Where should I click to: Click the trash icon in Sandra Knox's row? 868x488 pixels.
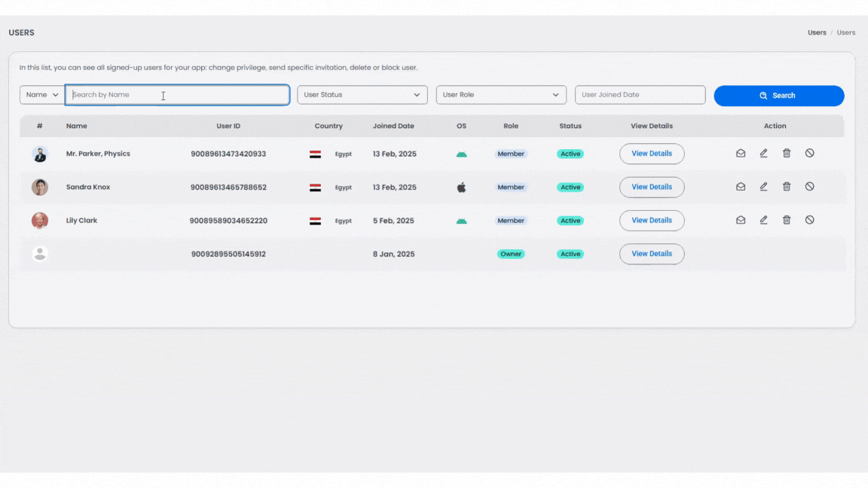coord(787,187)
